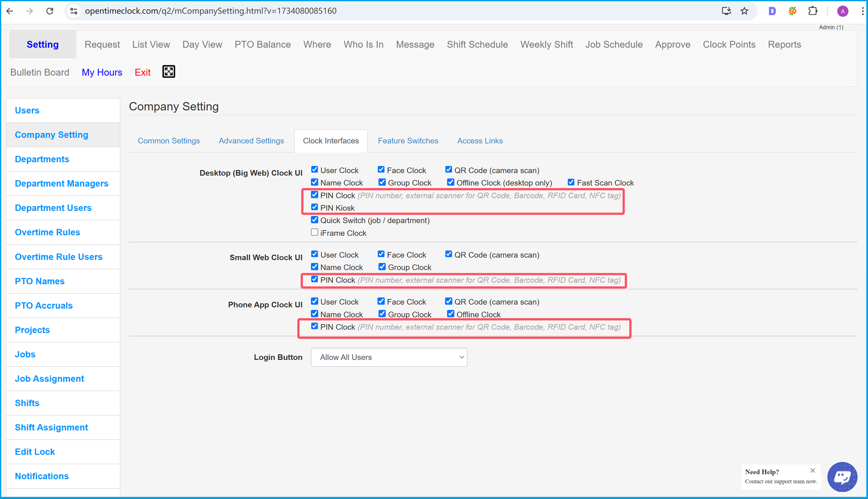Open Shift Assignment in the sidebar

(63, 427)
